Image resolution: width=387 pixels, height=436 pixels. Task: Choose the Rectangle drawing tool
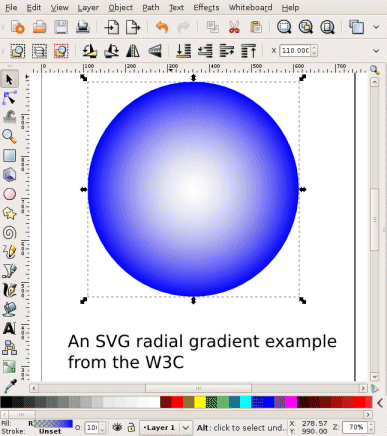(9, 156)
